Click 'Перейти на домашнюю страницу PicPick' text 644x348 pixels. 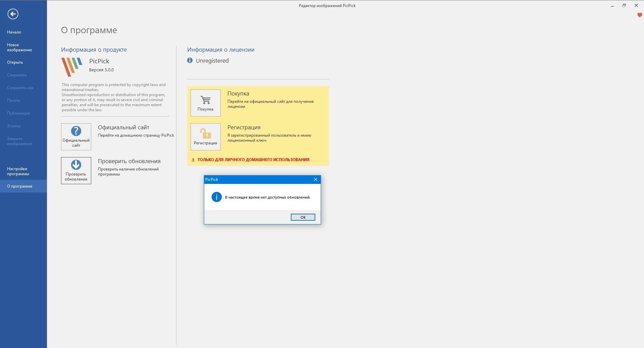(x=136, y=135)
